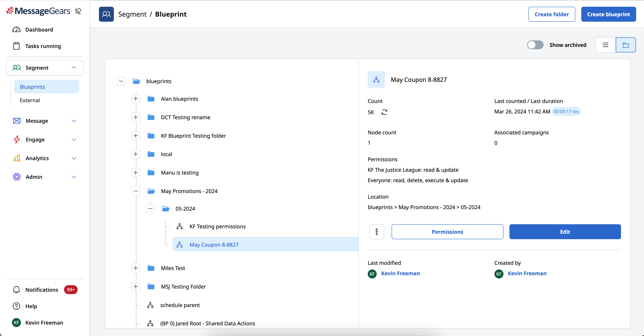Click the 99+ notifications badge
This screenshot has height=336, width=644.
tap(71, 289)
